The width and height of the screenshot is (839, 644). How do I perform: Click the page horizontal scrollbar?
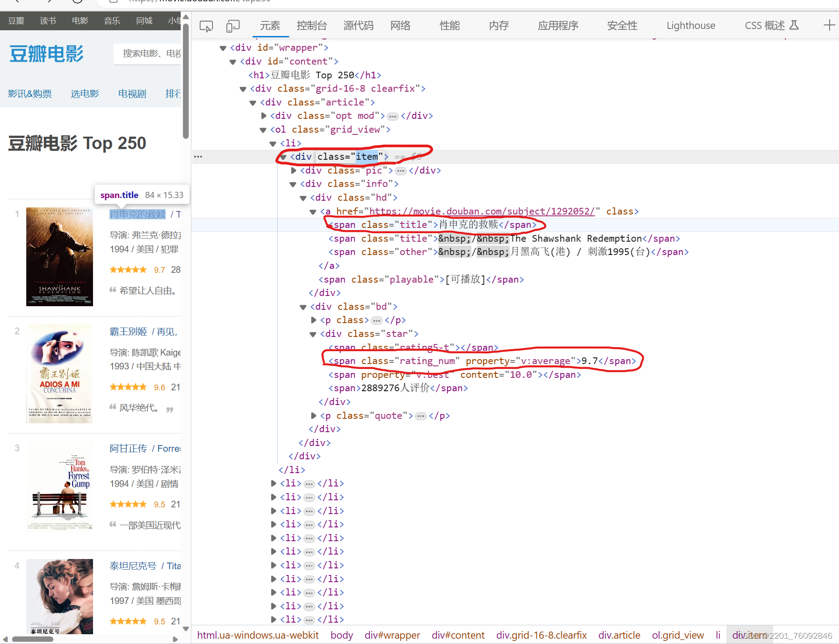point(33,639)
